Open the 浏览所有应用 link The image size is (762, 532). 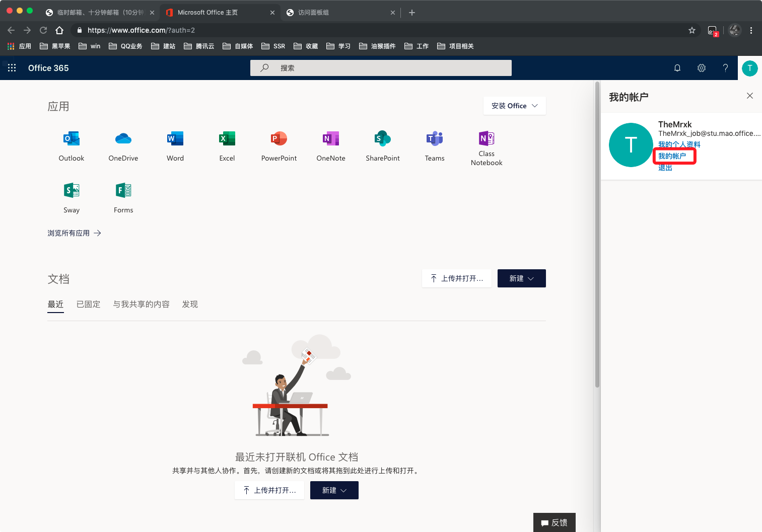point(74,233)
